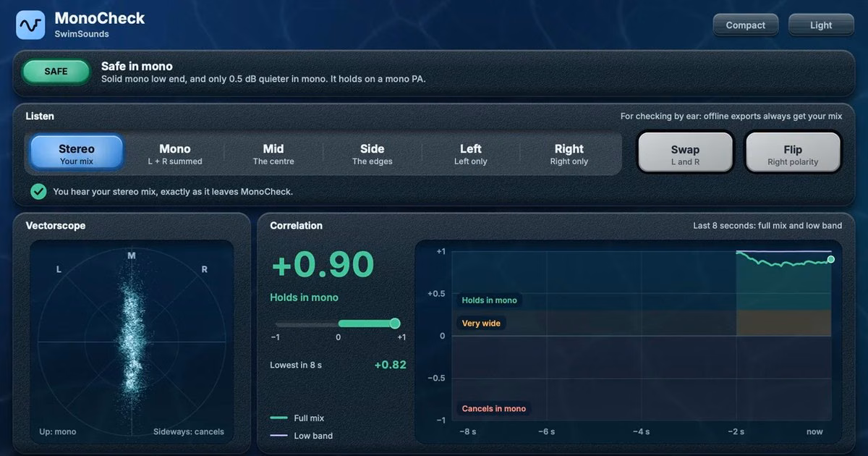
Task: Click the green checkmark status icon
Action: pyautogui.click(x=38, y=192)
